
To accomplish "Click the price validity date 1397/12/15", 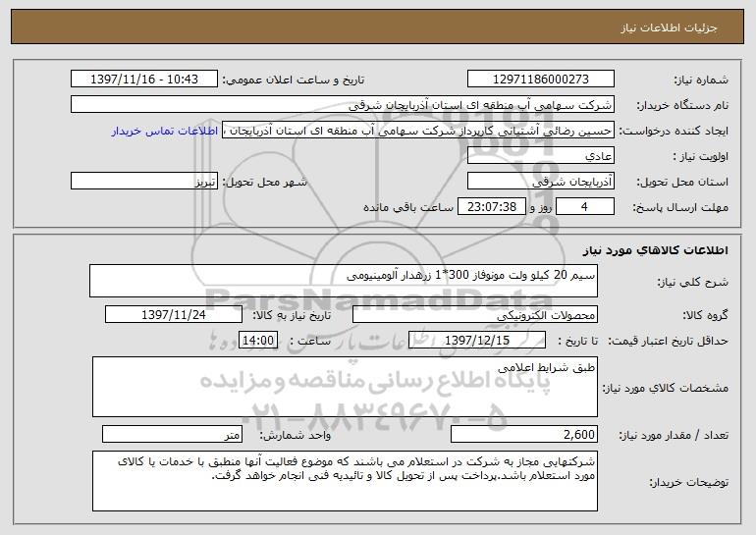I will [x=477, y=340].
